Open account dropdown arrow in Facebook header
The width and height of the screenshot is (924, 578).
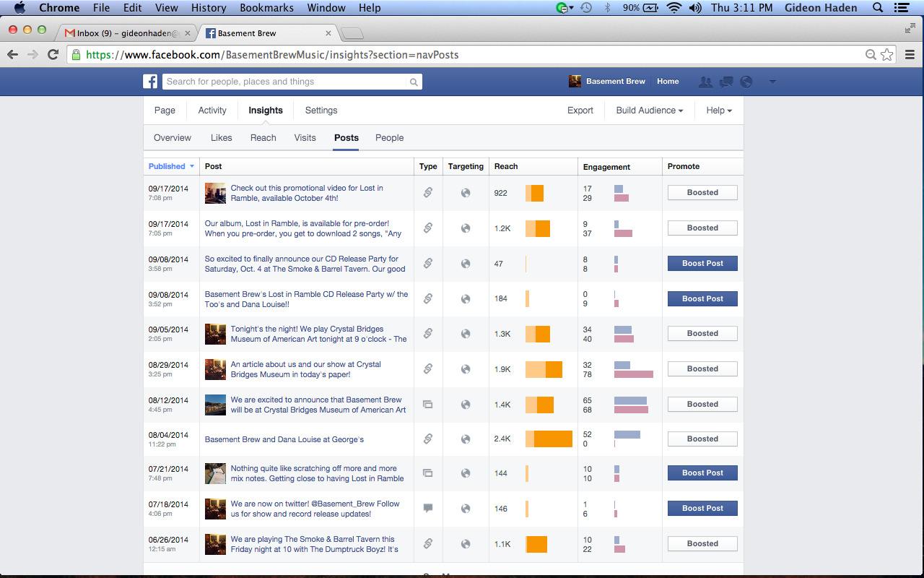point(772,82)
